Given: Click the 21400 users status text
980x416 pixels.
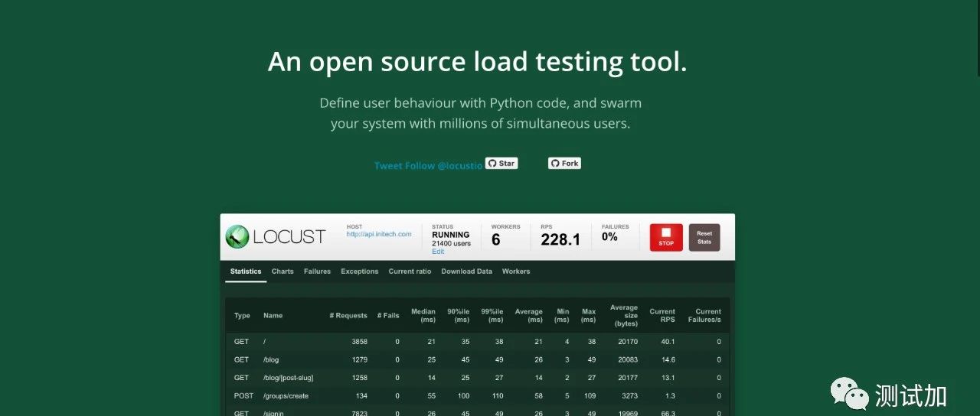Looking at the screenshot, I should [x=451, y=244].
